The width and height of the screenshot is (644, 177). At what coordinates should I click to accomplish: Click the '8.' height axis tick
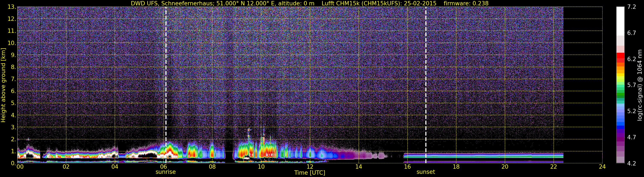tap(13, 67)
